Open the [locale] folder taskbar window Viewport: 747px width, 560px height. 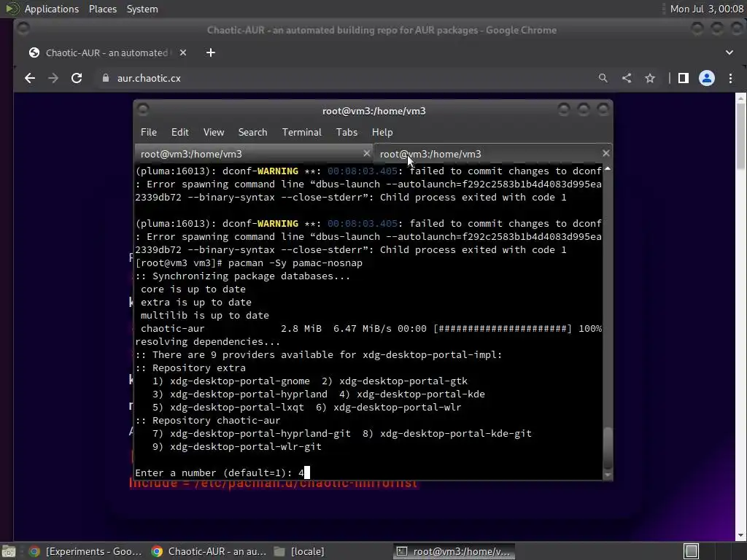click(x=300, y=551)
